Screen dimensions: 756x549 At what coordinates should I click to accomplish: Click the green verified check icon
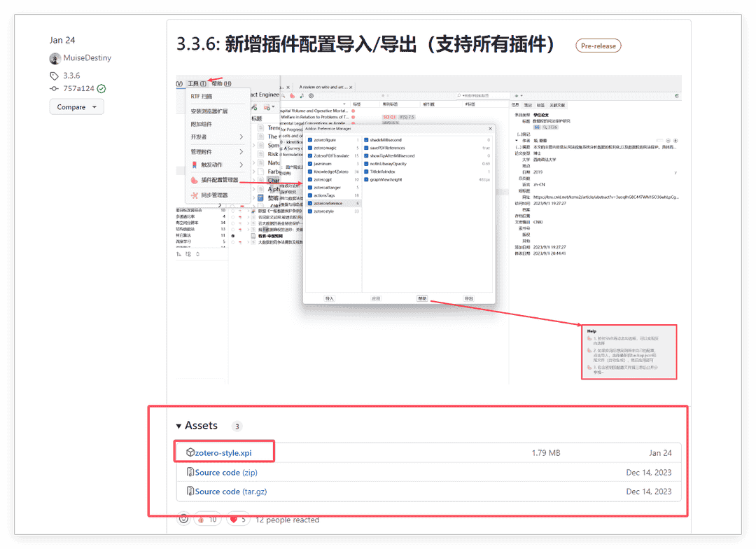point(101,89)
